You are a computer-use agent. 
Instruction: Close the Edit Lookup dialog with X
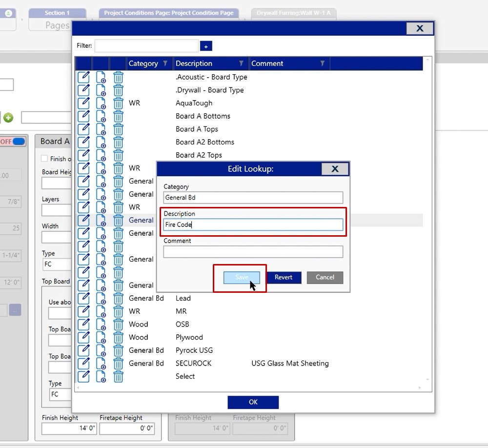pyautogui.click(x=335, y=169)
